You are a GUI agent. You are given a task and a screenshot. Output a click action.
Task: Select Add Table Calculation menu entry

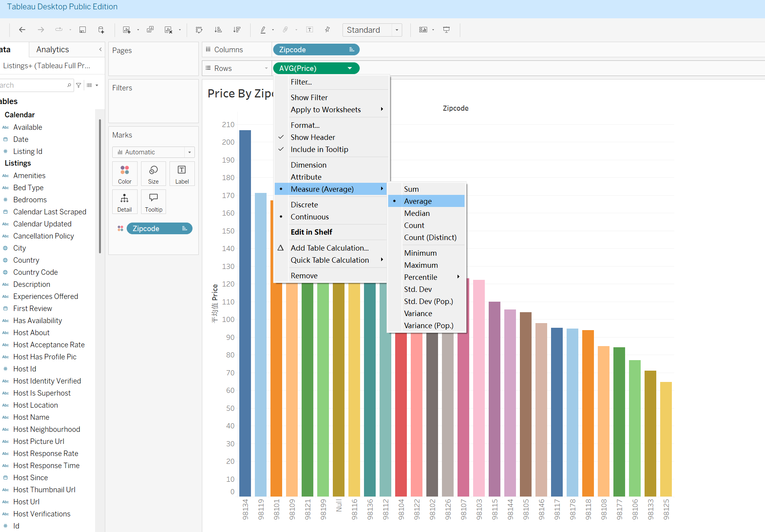[x=329, y=248]
